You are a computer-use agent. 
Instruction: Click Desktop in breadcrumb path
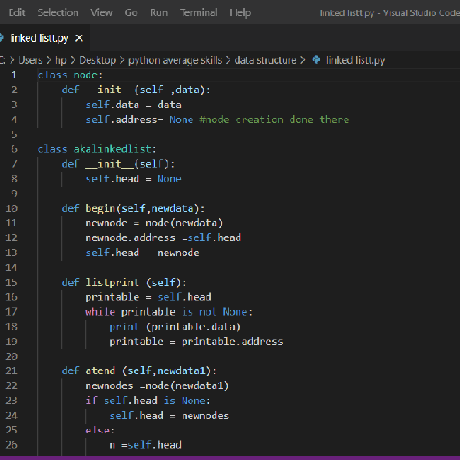98,60
